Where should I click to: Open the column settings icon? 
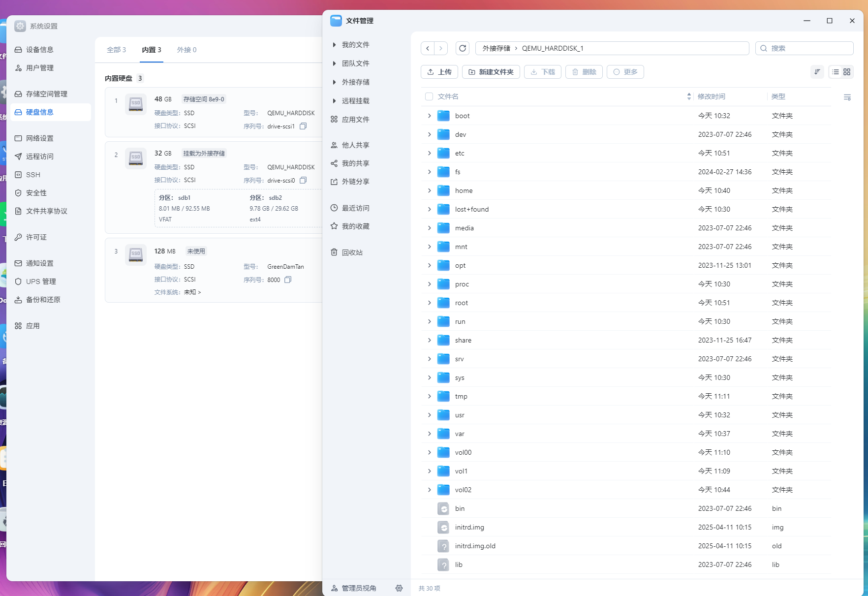point(847,97)
